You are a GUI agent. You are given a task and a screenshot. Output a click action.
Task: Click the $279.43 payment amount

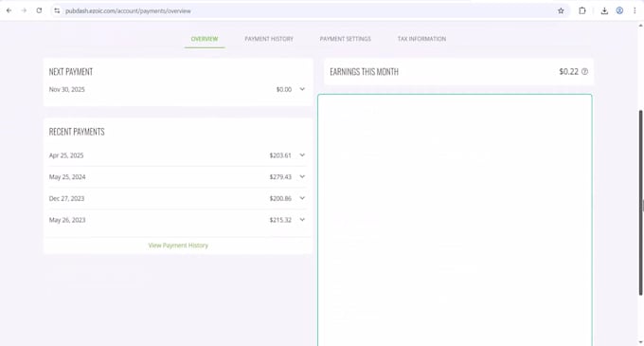(280, 176)
